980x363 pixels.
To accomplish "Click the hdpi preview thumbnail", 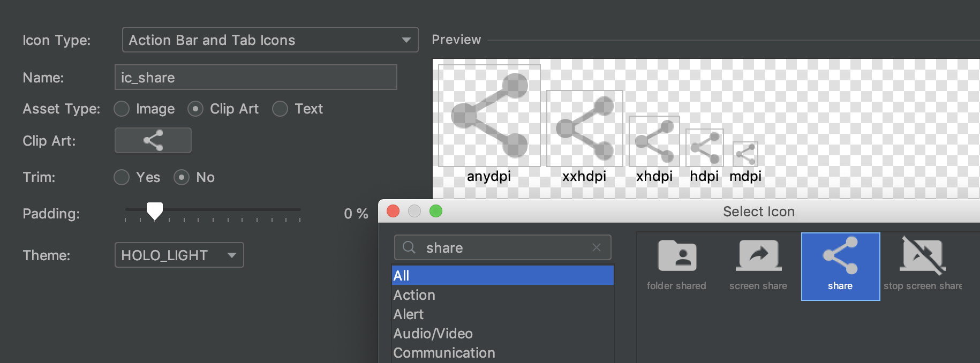I will (705, 148).
